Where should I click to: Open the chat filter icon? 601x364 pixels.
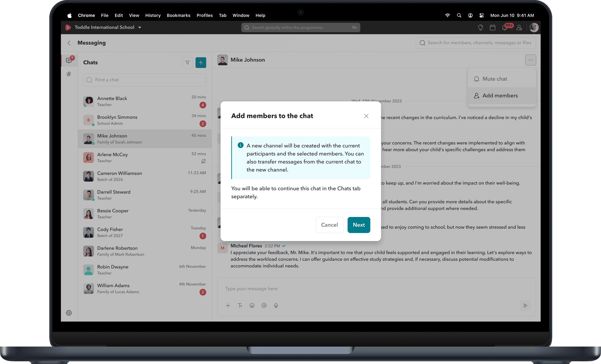click(187, 63)
